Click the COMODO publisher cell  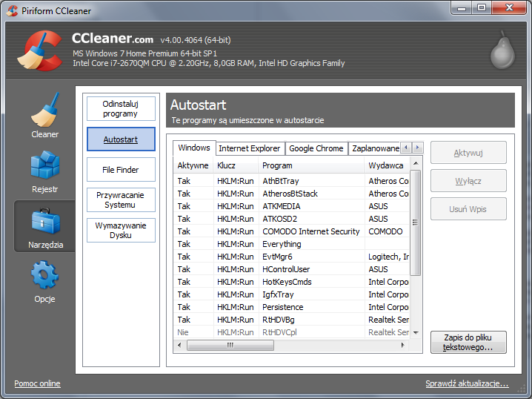coord(385,231)
